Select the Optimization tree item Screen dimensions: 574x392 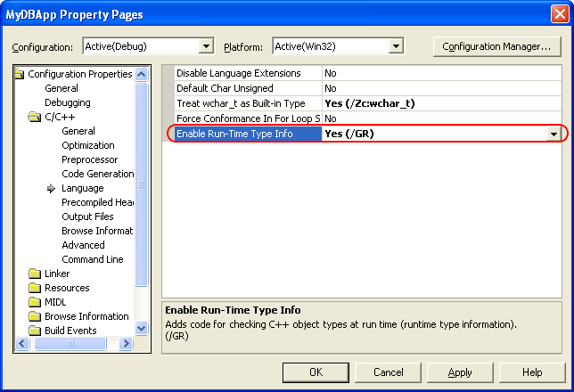click(x=87, y=145)
